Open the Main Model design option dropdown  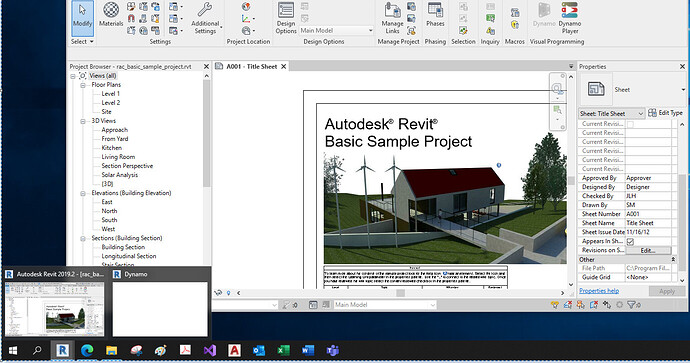pyautogui.click(x=336, y=30)
